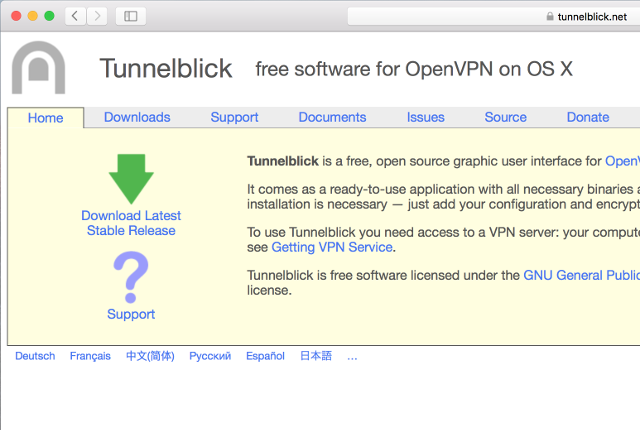Click the browser forward arrow
This screenshot has height=430, width=640.
click(x=97, y=16)
